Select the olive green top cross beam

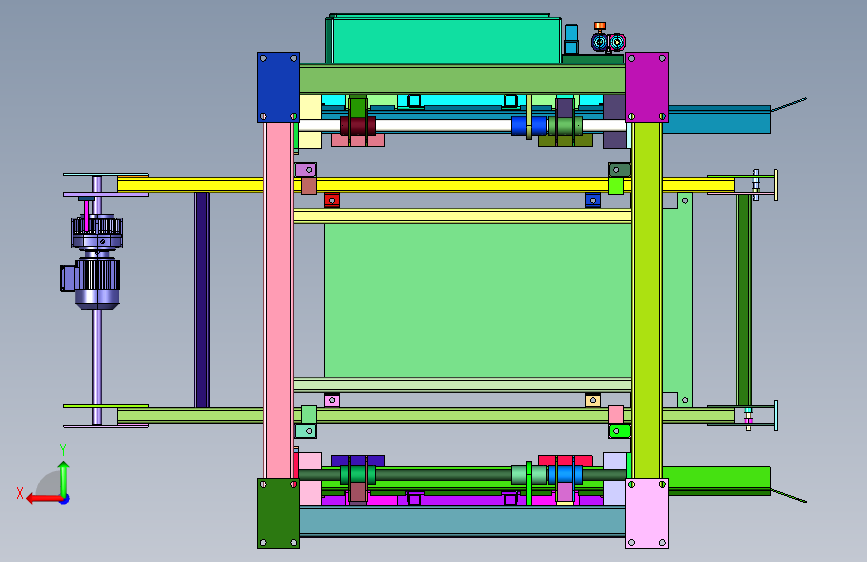coord(462,79)
